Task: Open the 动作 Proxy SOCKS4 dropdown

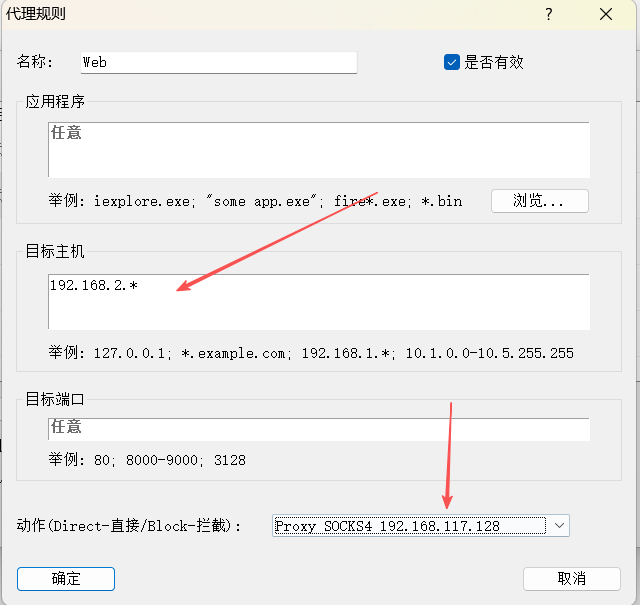Action: pyautogui.click(x=420, y=525)
